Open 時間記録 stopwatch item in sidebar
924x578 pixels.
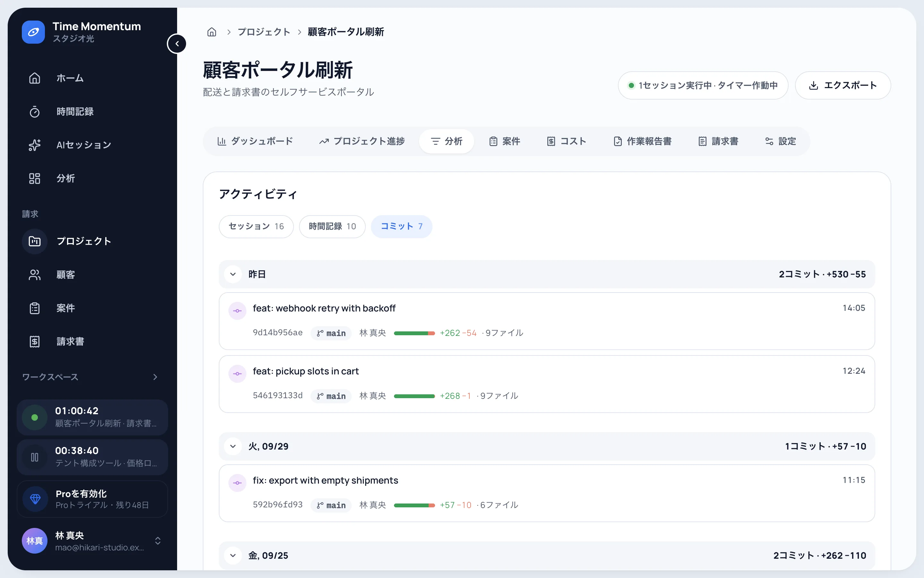click(x=92, y=112)
